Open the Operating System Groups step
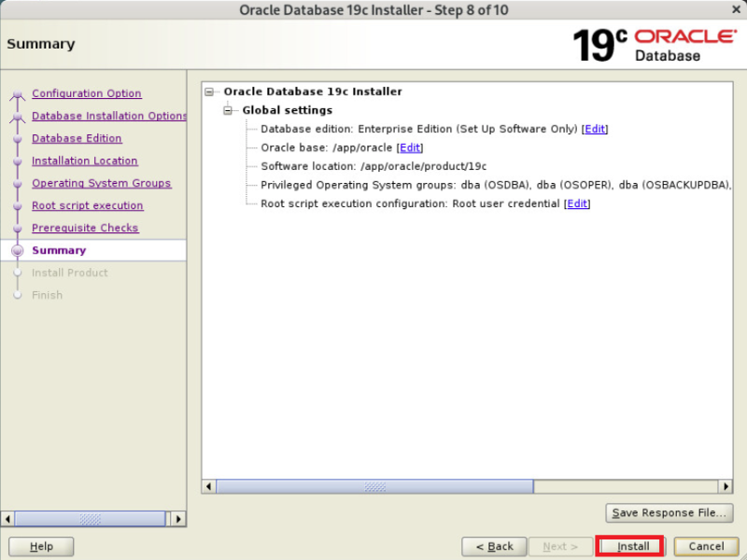 (x=102, y=183)
